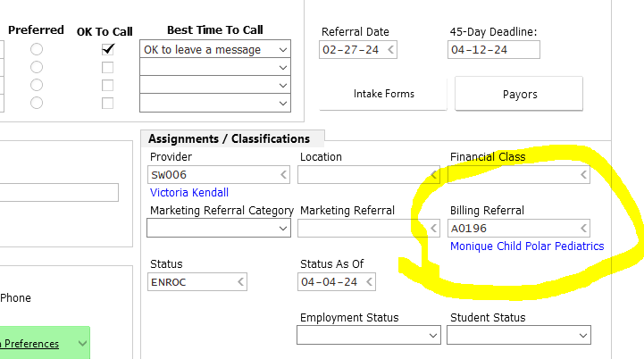The height and width of the screenshot is (359, 644).
Task: Click the Intake Forms button
Action: click(x=383, y=94)
